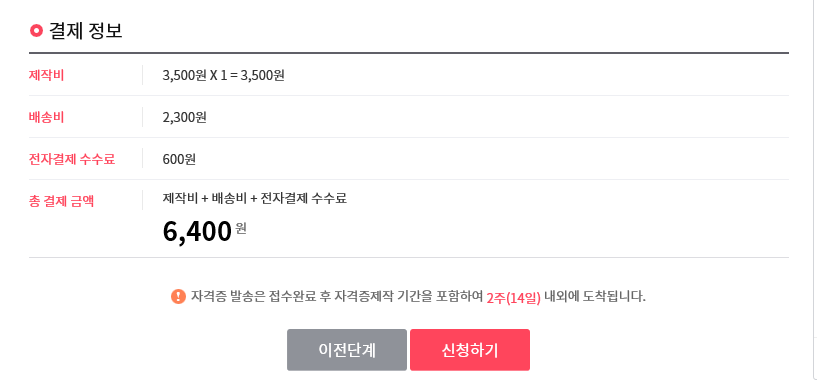Click the orange exclamation warning icon
Image resolution: width=817 pixels, height=392 pixels.
click(x=178, y=297)
